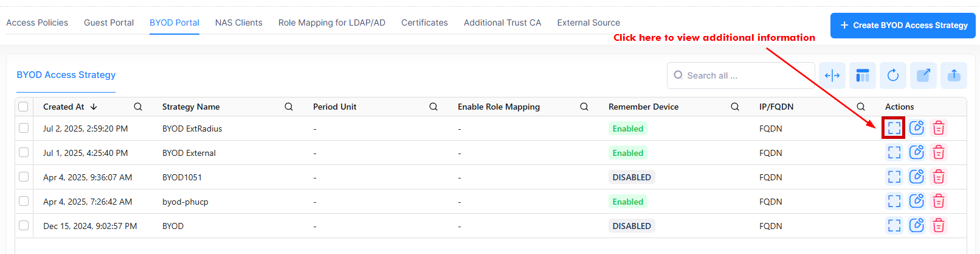
Task: Delete the byod-phucp strategy
Action: tap(939, 201)
